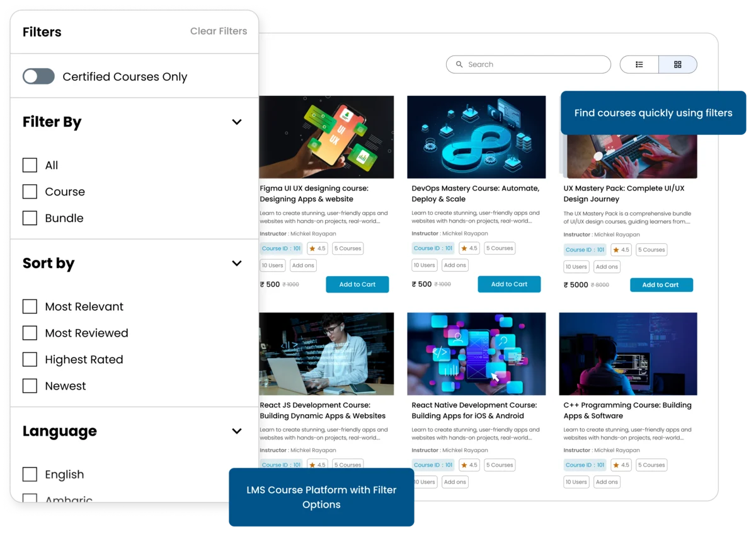
Task: Click star rating on Figma UI UX course
Action: coord(317,248)
